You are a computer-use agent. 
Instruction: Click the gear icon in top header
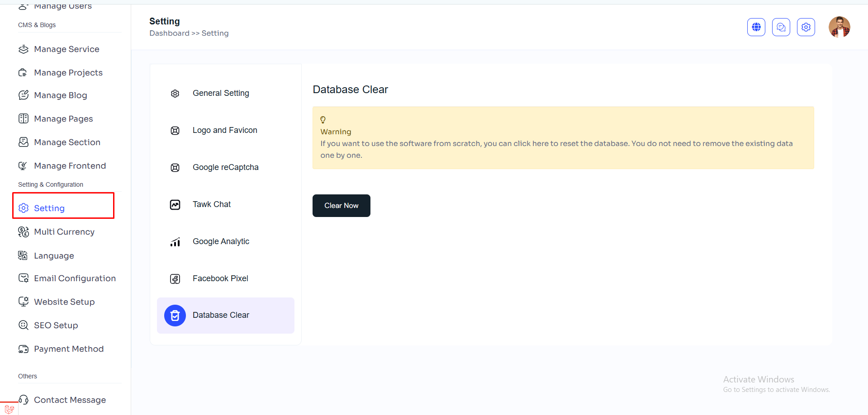pyautogui.click(x=806, y=27)
